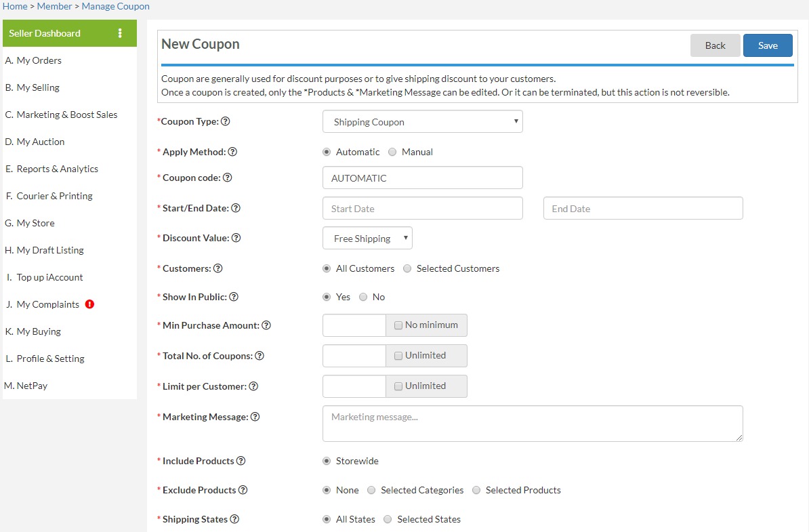Click the End Date field
Viewport: 809px width, 532px height.
click(643, 208)
